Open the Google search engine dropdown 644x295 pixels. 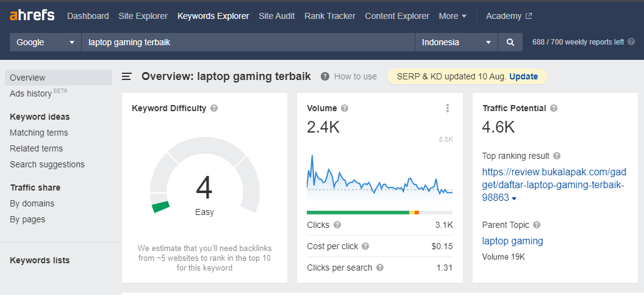tap(46, 42)
